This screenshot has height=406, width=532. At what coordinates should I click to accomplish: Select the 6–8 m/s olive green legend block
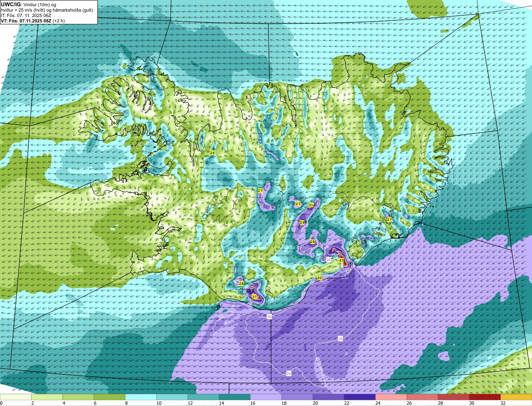point(110,397)
